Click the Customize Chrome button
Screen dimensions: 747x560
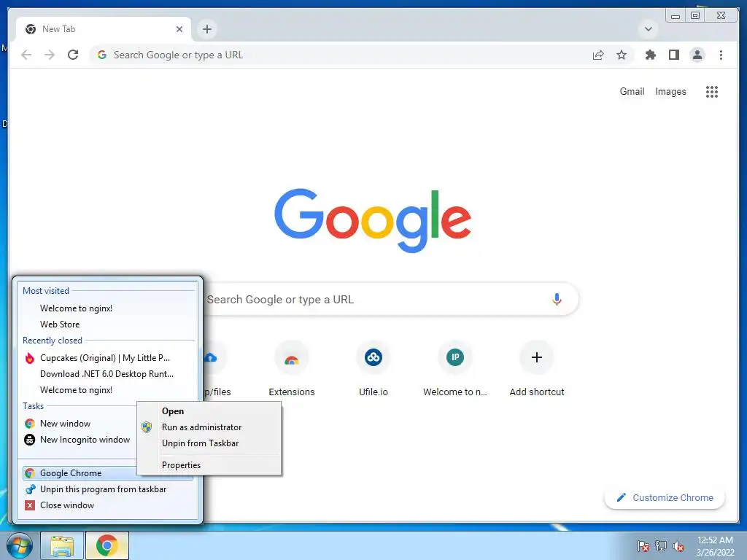[x=665, y=497]
